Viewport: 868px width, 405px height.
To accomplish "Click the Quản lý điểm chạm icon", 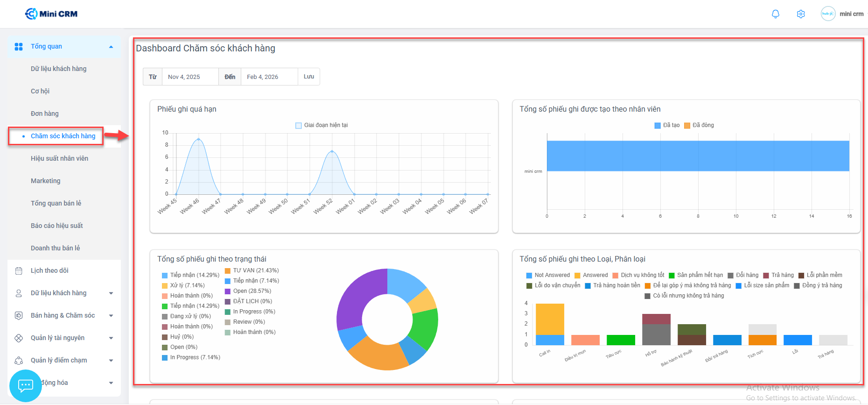I will [x=19, y=361].
